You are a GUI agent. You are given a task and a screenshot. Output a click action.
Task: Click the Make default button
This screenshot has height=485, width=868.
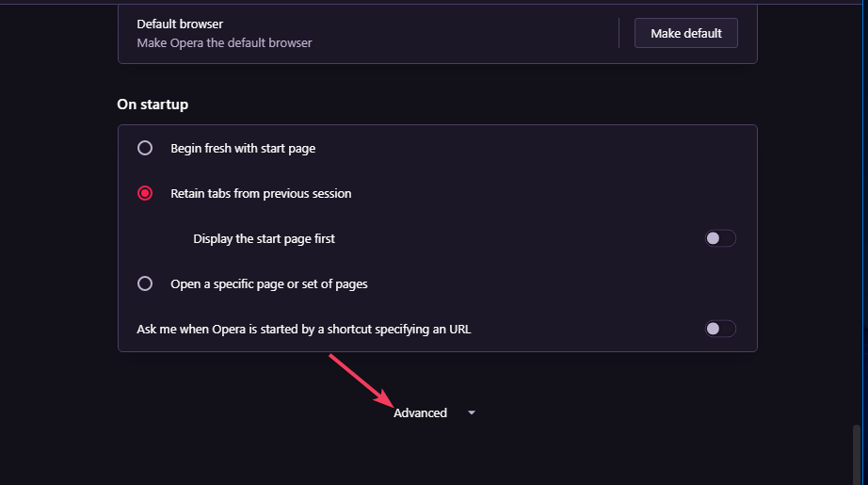coord(686,33)
